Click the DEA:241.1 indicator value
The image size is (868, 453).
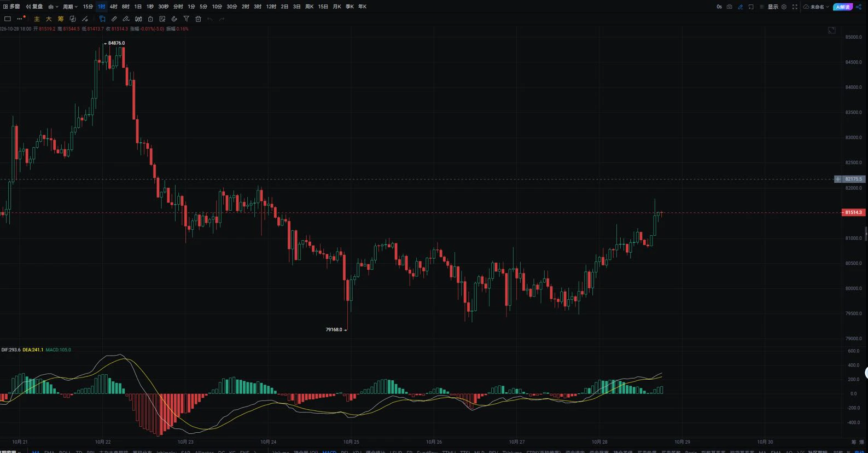33,350
